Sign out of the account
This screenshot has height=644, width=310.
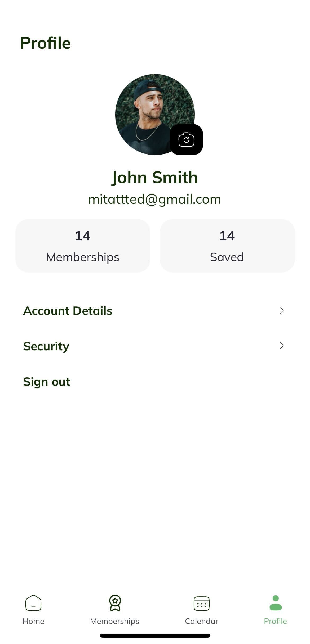tap(47, 382)
